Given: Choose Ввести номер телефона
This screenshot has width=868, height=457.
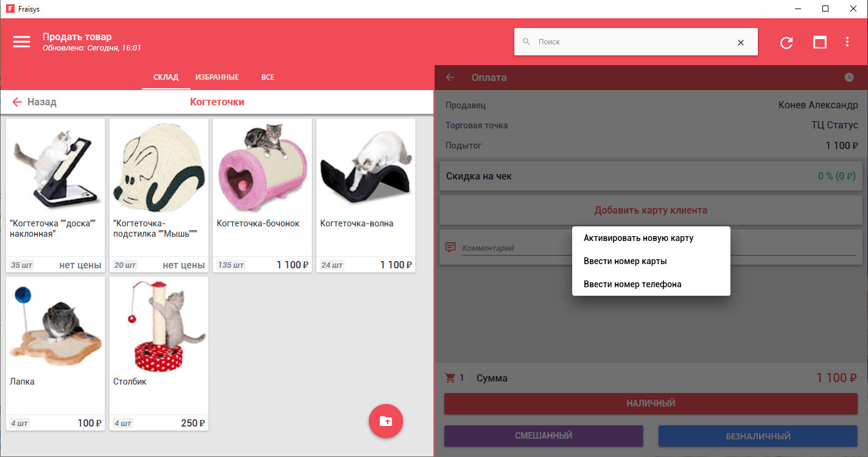Looking at the screenshot, I should tap(651, 284).
